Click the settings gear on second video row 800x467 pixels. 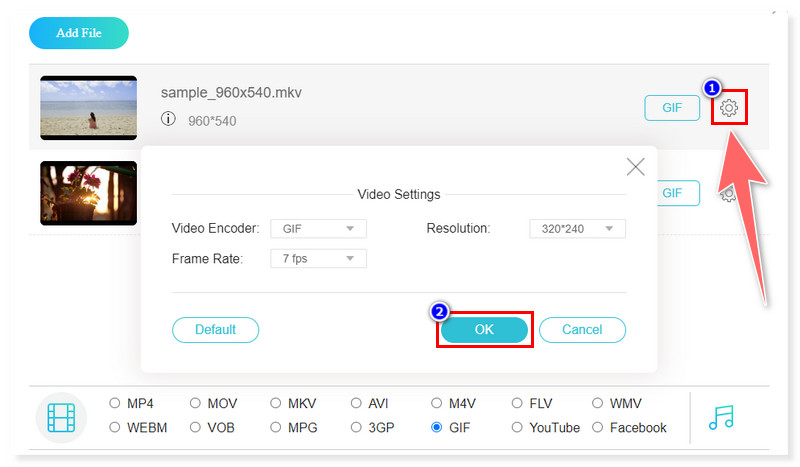click(729, 193)
